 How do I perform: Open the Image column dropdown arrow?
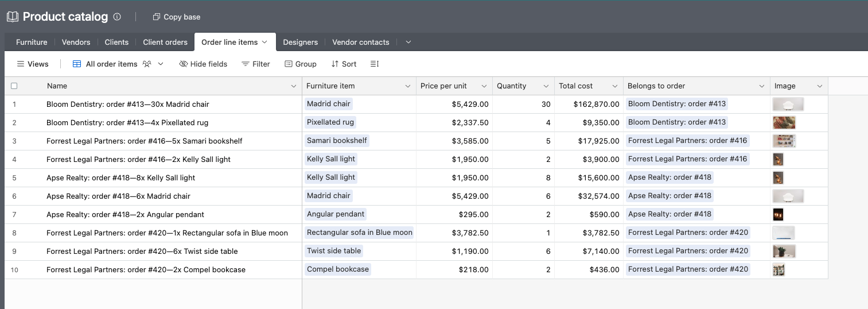820,86
